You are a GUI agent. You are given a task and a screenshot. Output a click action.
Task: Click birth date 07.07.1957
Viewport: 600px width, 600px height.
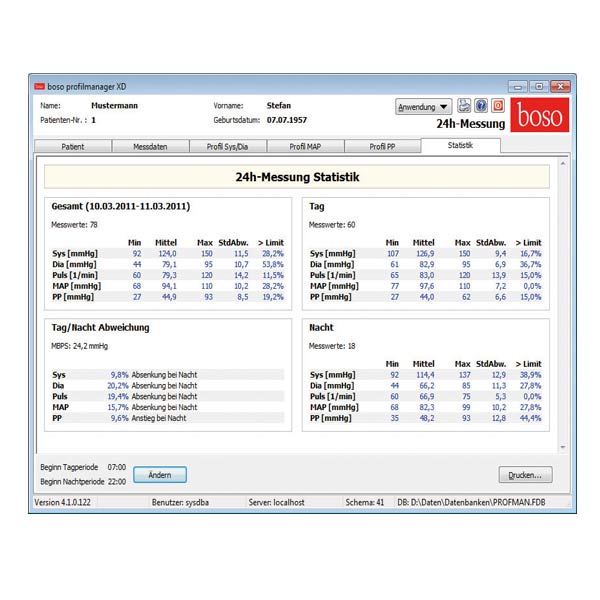[x=287, y=120]
